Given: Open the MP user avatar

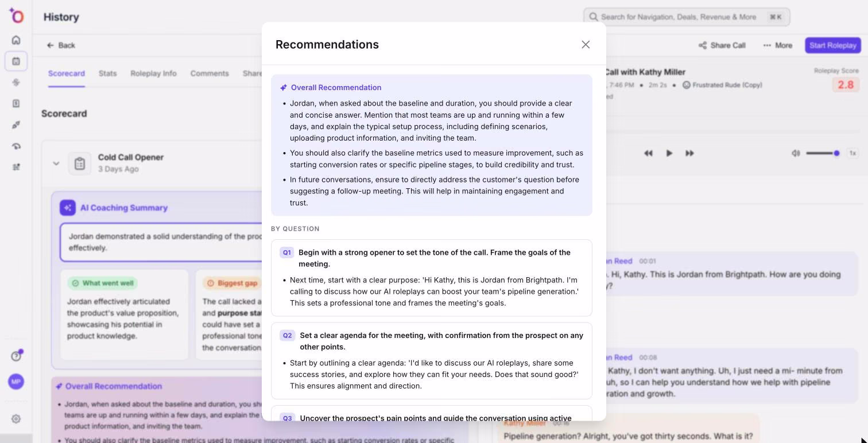Looking at the screenshot, I should (16, 382).
